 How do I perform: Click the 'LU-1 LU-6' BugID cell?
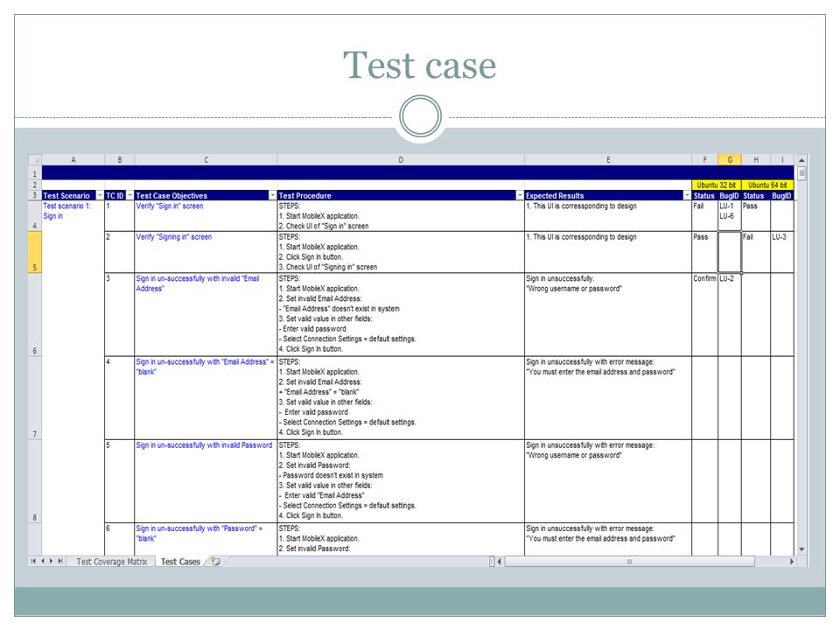(x=730, y=216)
